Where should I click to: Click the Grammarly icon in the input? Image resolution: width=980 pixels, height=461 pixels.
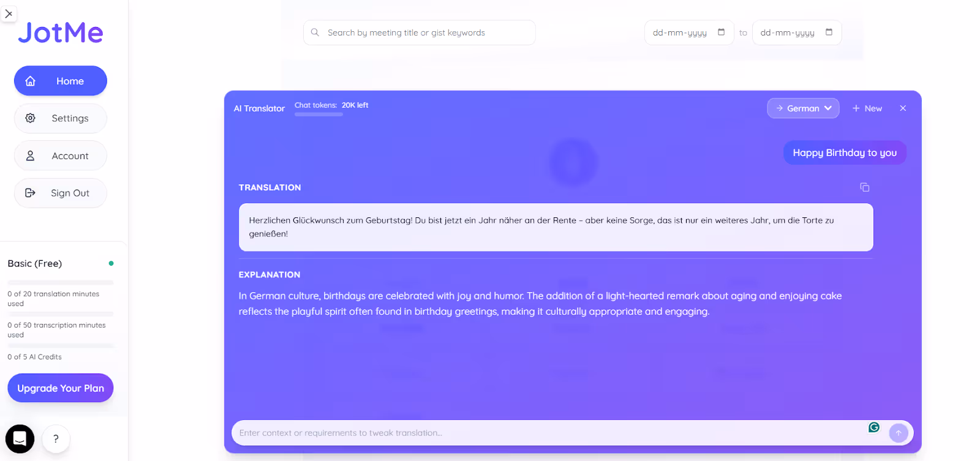(874, 427)
